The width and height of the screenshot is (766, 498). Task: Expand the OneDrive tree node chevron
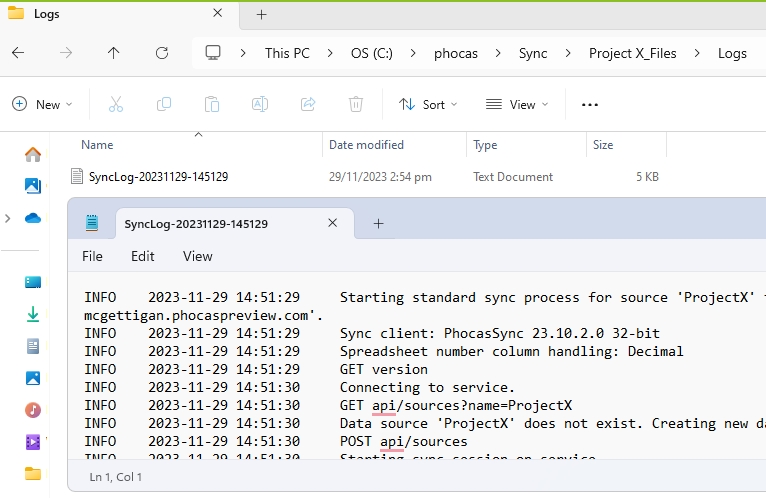coord(8,218)
